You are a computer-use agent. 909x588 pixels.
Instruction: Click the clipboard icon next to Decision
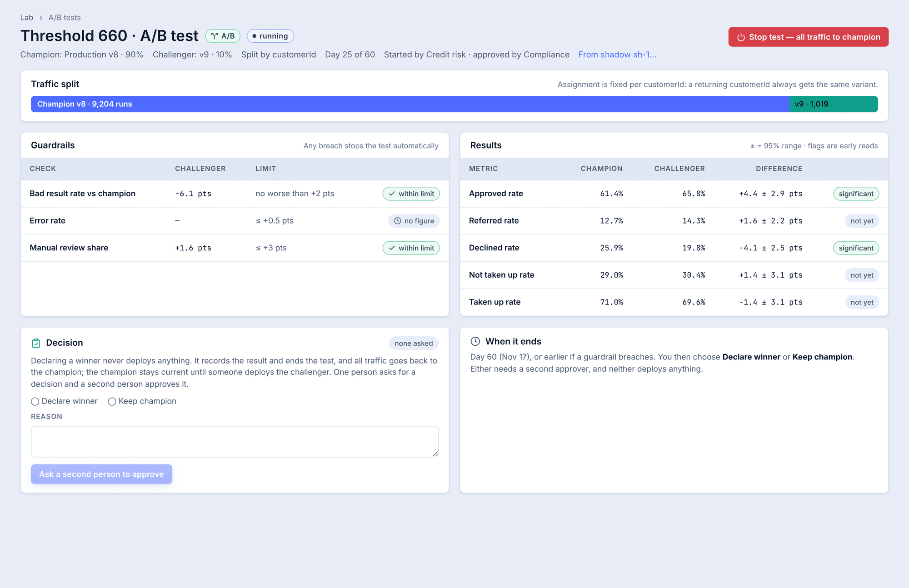[x=36, y=343]
